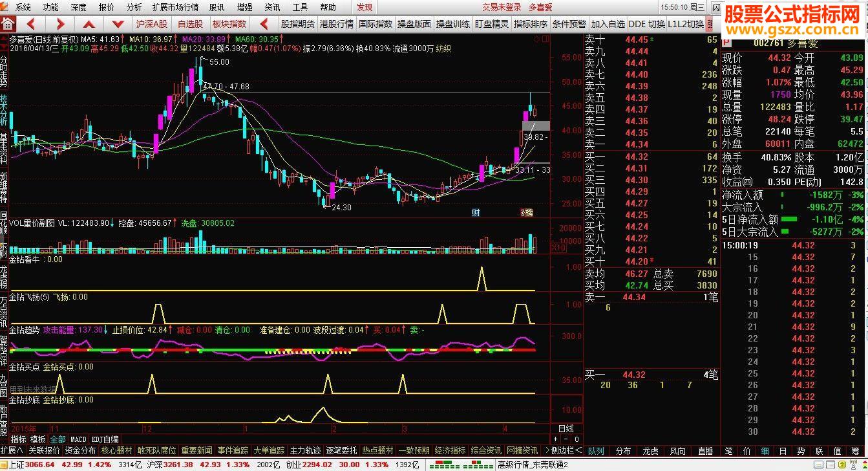Viewport: 868px width, 471px height.
Task: Collapse the 侧边栏 sidebar toggle
Action: click(566, 450)
